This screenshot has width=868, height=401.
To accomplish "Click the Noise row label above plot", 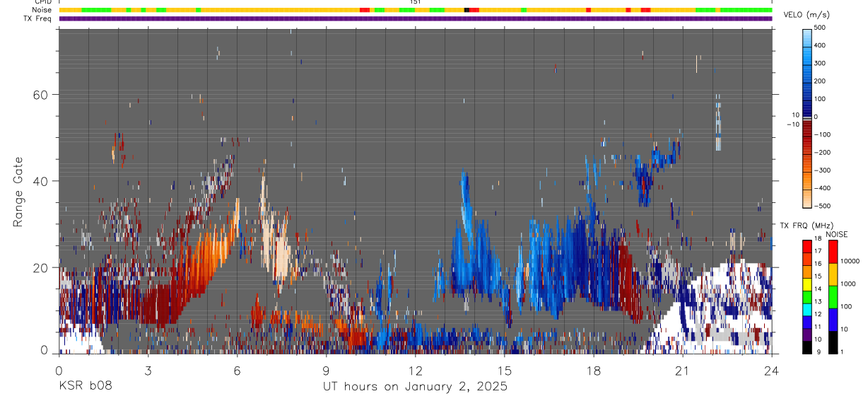I will [x=42, y=10].
